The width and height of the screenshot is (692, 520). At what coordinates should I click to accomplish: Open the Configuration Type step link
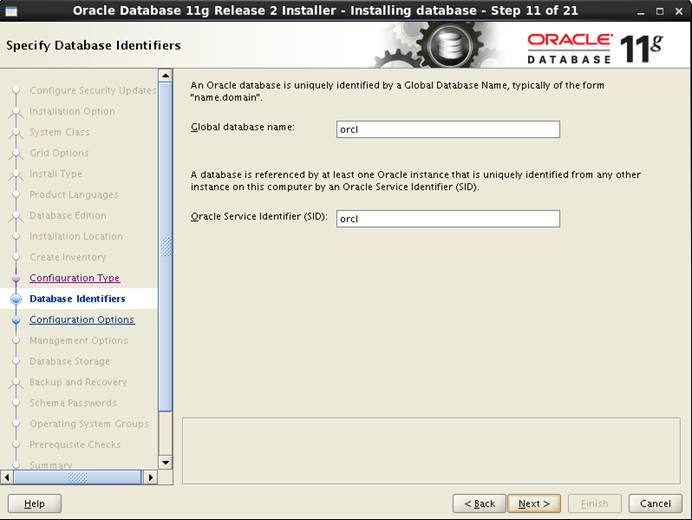75,278
